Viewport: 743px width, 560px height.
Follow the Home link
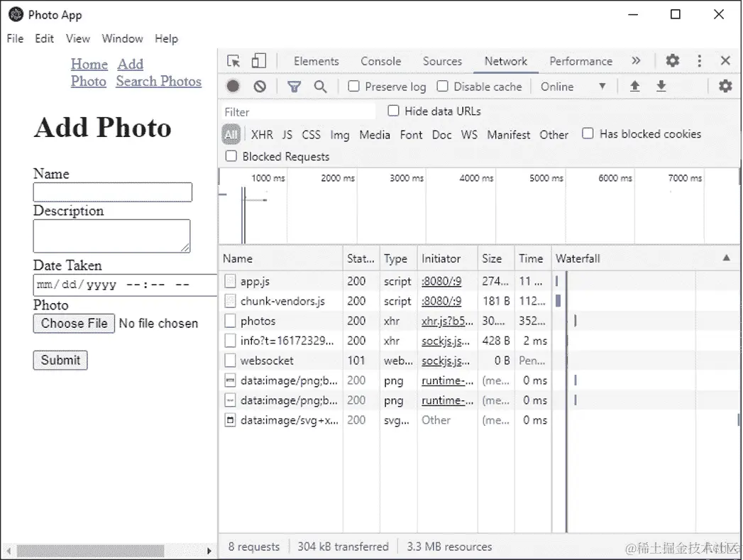(89, 64)
